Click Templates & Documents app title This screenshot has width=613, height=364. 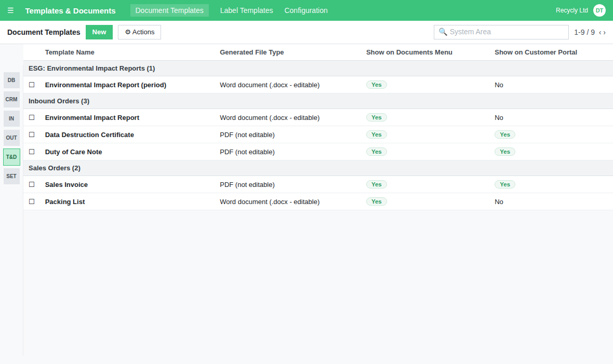70,11
